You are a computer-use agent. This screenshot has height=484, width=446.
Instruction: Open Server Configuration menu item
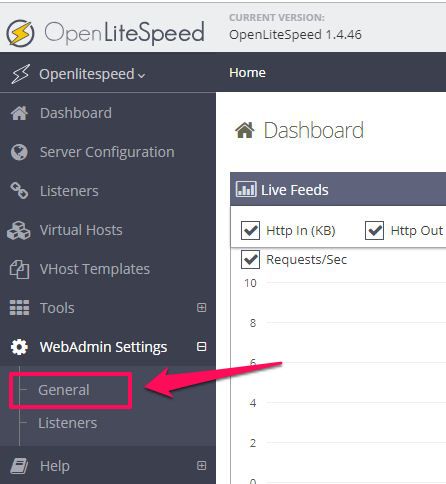pyautogui.click(x=107, y=152)
